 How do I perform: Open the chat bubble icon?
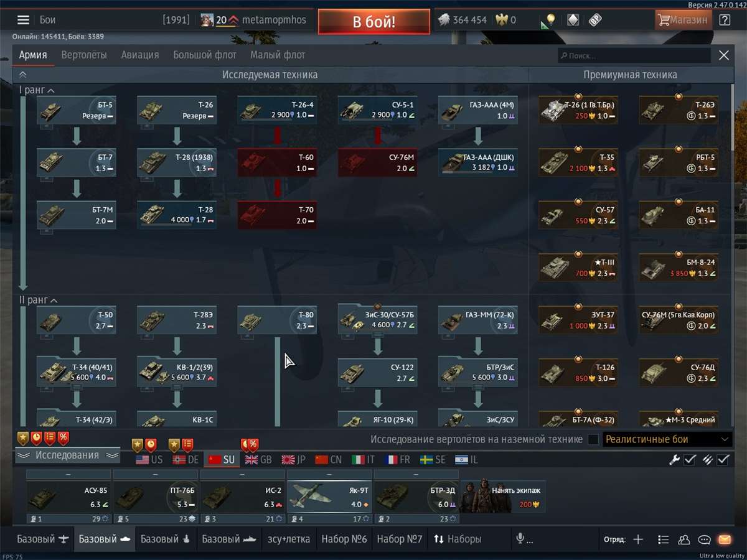tap(704, 539)
